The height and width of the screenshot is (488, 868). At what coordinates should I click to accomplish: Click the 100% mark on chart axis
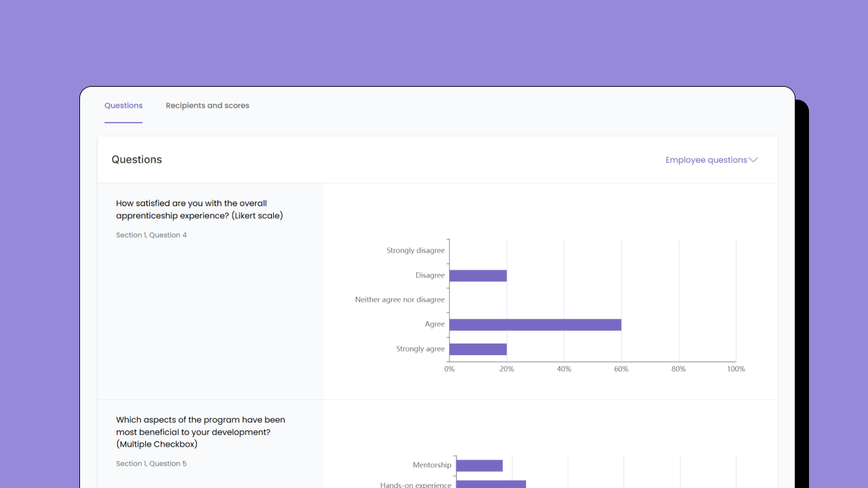(736, 369)
